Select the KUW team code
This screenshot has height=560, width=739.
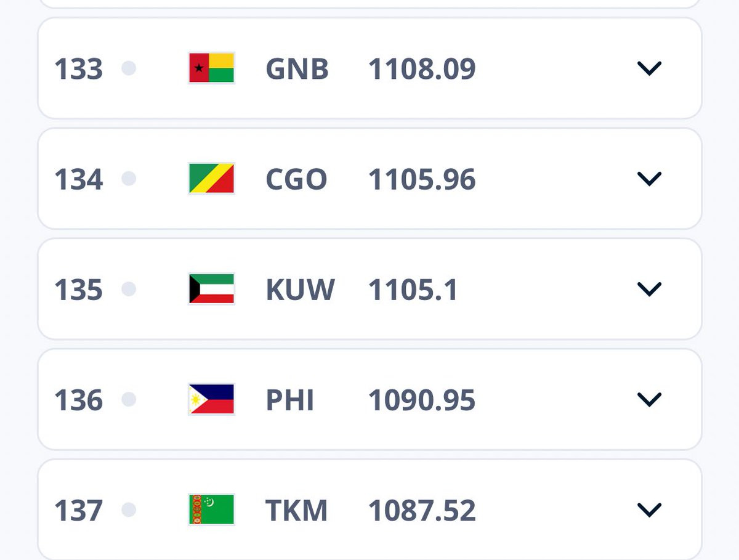click(300, 290)
